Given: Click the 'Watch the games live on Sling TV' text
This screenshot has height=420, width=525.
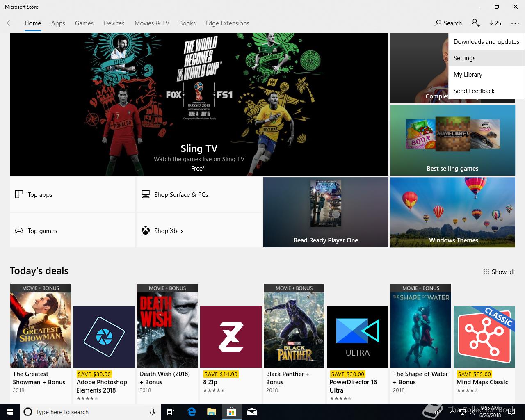Looking at the screenshot, I should pyautogui.click(x=199, y=159).
